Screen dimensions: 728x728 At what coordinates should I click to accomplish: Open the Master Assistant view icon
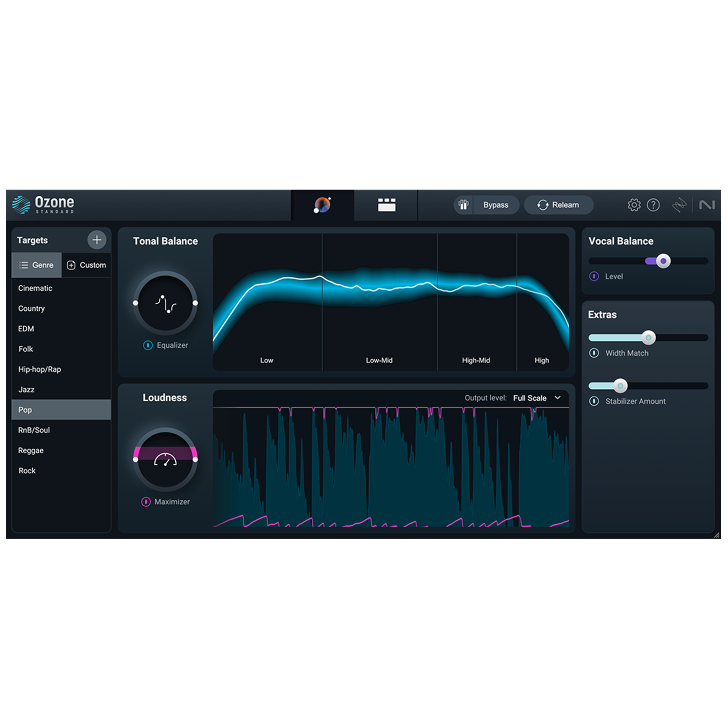pos(322,205)
